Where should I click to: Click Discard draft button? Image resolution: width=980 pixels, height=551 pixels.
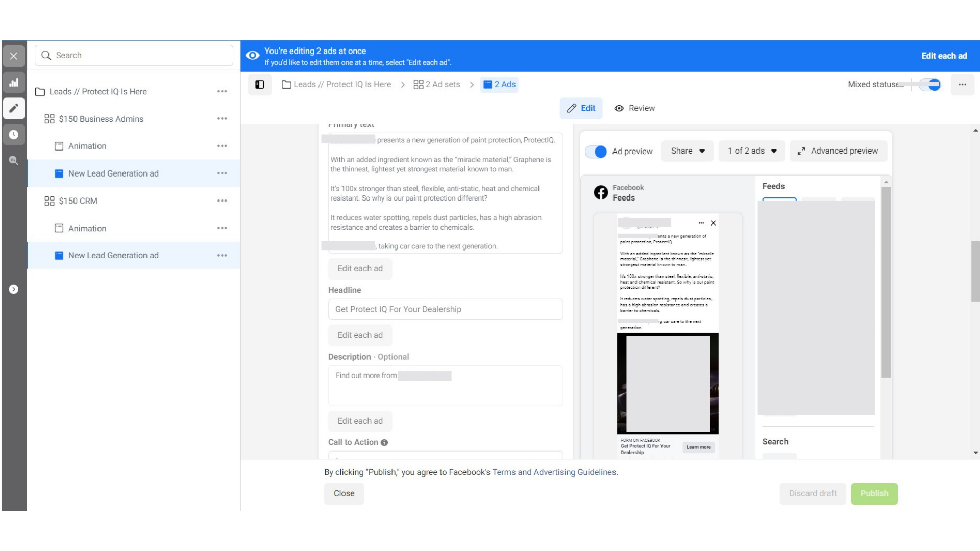click(813, 494)
